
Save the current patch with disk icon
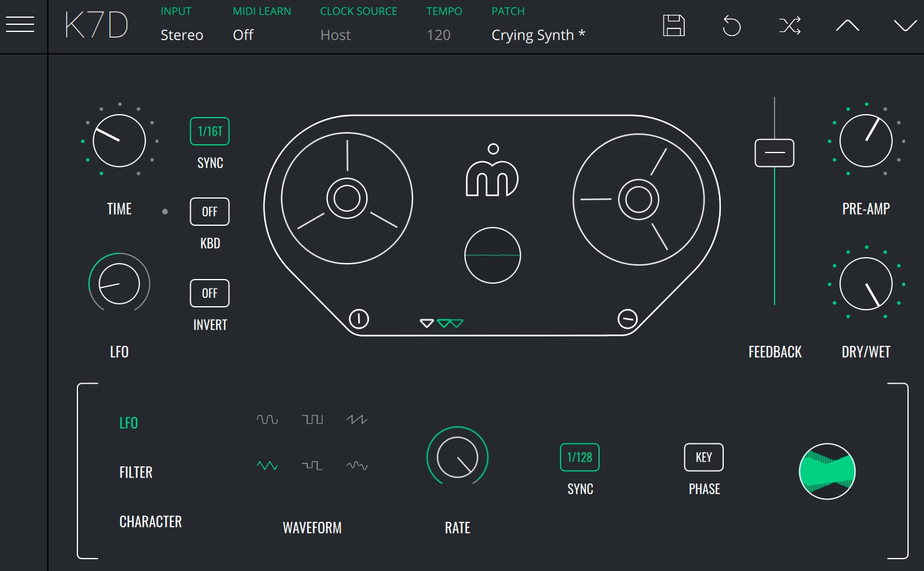(x=674, y=26)
